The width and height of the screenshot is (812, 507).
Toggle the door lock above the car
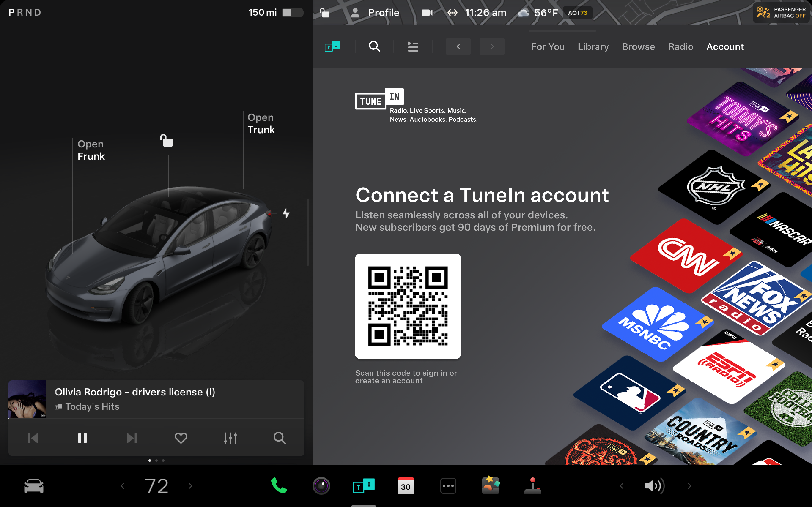(167, 140)
